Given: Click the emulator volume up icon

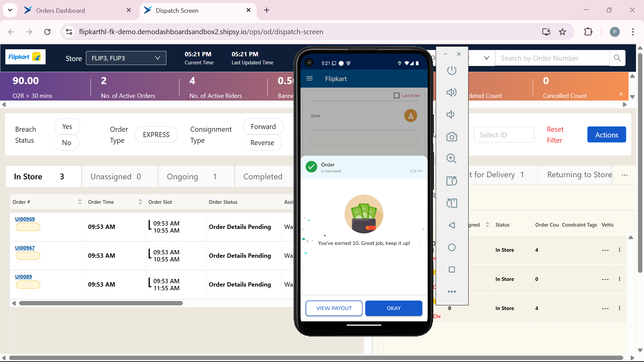Looking at the screenshot, I should [x=452, y=93].
